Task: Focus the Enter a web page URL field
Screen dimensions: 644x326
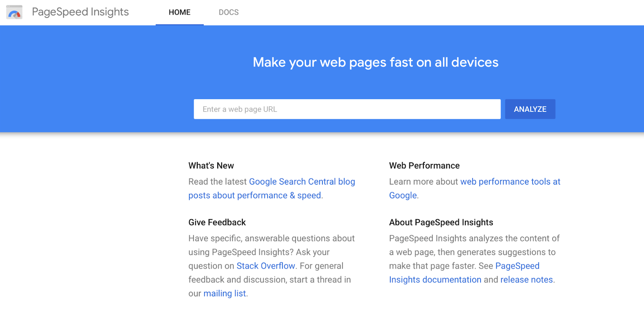Action: [347, 109]
